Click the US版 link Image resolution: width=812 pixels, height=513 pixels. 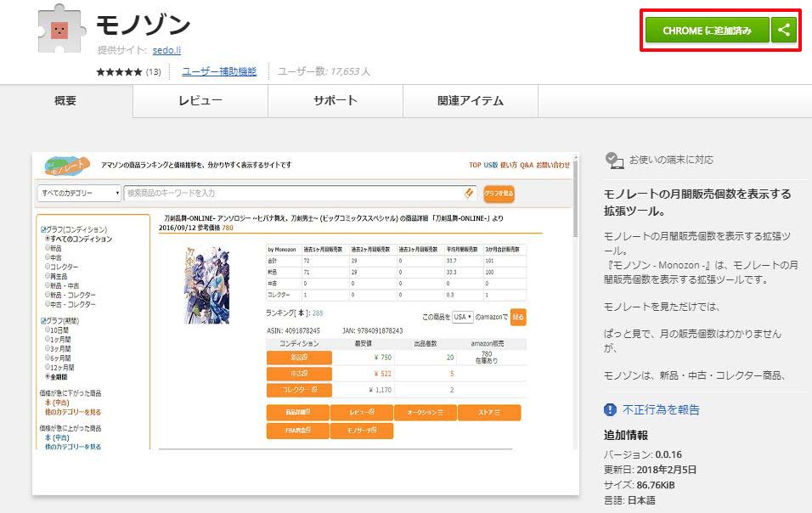[490, 165]
